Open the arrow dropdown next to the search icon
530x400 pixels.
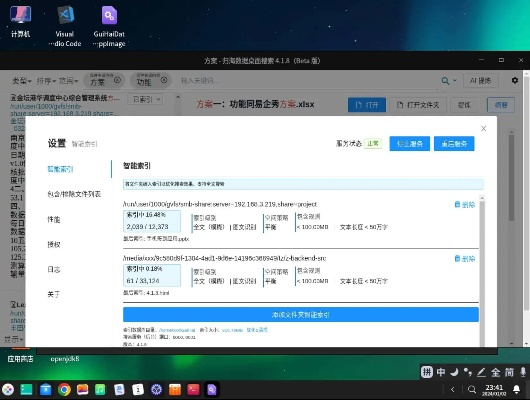(455, 80)
